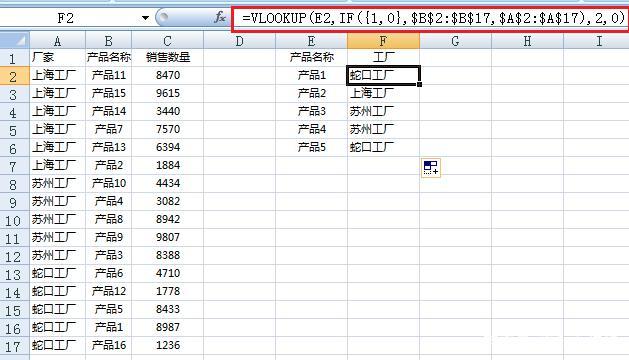Viewport: 629px width, 360px height.
Task: Click cell B8 containing 产品10
Action: pyautogui.click(x=108, y=183)
